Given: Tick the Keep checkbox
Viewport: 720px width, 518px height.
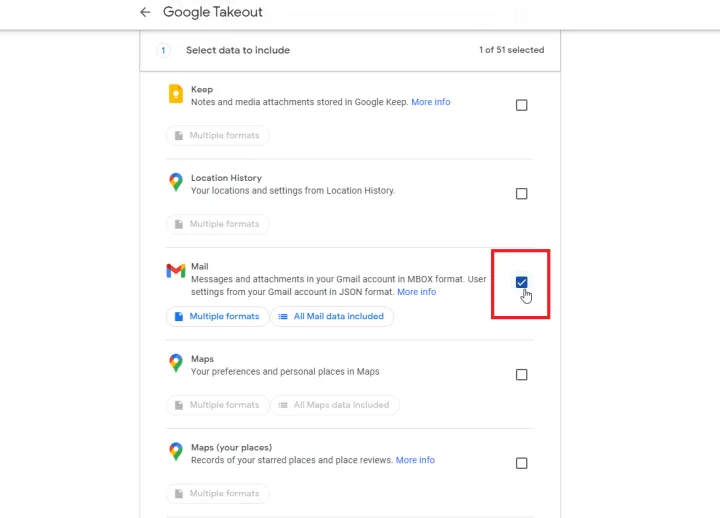Looking at the screenshot, I should [x=521, y=105].
